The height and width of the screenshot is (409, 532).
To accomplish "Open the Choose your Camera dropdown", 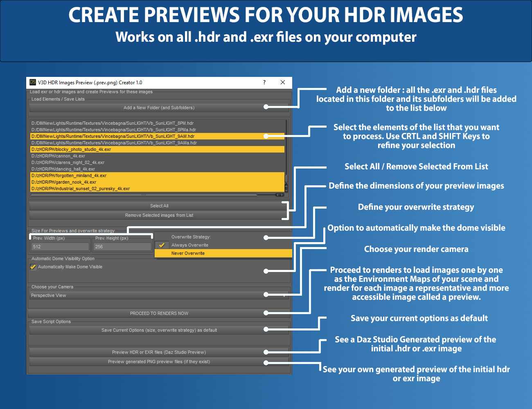I will point(159,295).
